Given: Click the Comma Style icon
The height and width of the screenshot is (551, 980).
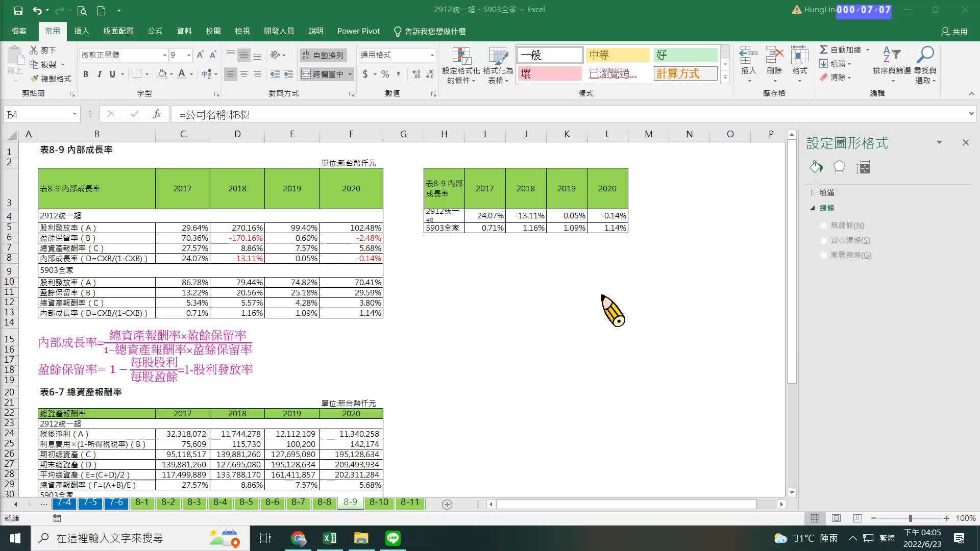Looking at the screenshot, I should click(398, 74).
